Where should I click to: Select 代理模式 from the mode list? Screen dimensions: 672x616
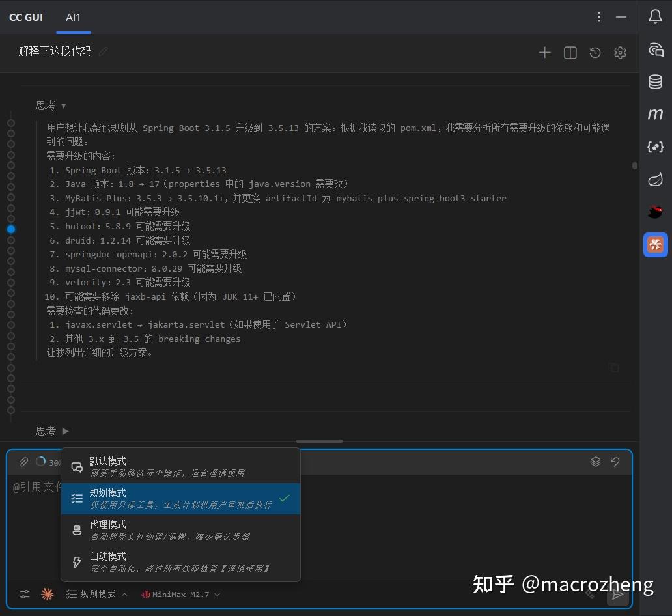point(180,530)
